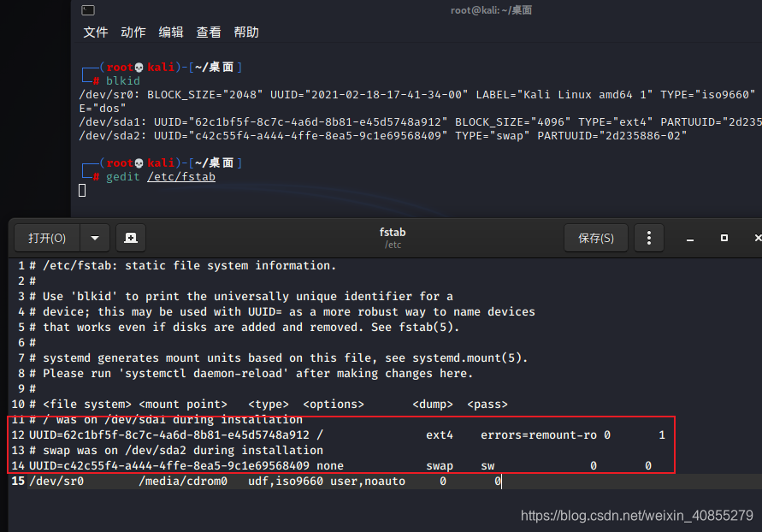Click line number 15 in gedit gutter

tap(18, 481)
